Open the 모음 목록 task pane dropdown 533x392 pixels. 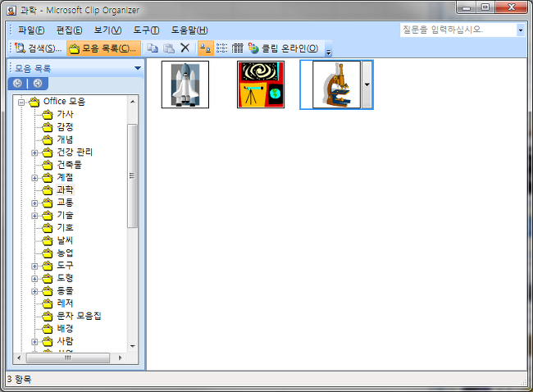138,68
